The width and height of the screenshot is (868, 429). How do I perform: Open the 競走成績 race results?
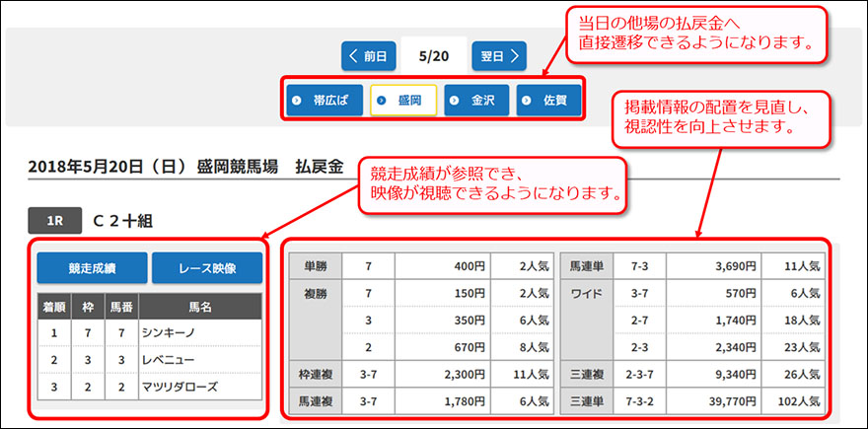click(x=92, y=268)
